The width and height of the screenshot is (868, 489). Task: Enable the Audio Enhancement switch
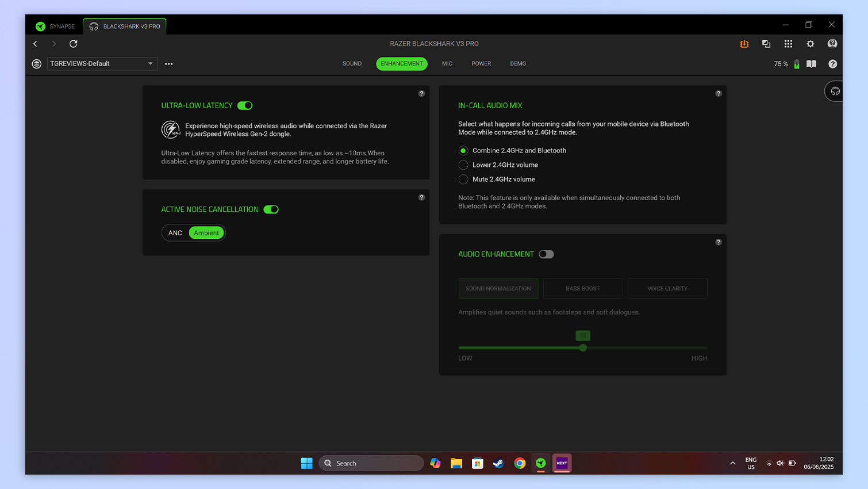pos(546,254)
